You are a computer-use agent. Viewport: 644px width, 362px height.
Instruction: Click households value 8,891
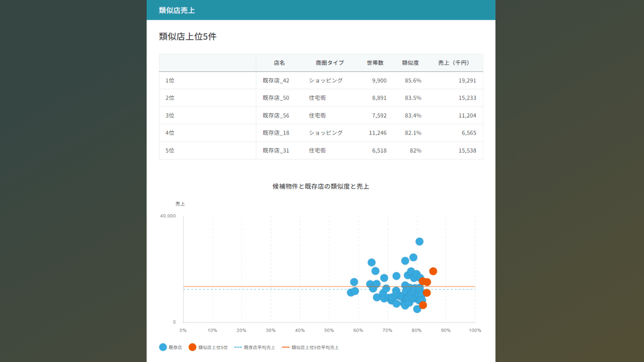[379, 98]
